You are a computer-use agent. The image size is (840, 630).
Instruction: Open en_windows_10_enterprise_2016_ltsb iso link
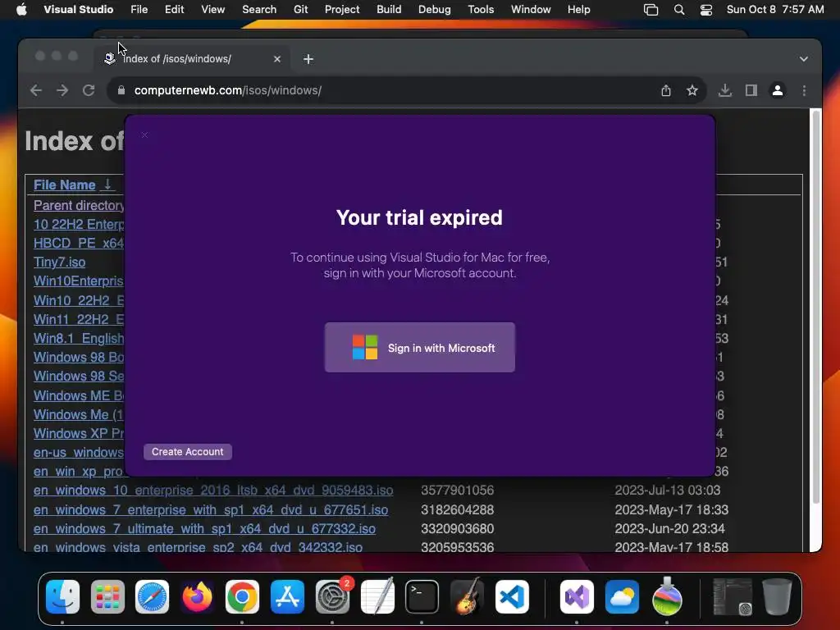point(213,491)
